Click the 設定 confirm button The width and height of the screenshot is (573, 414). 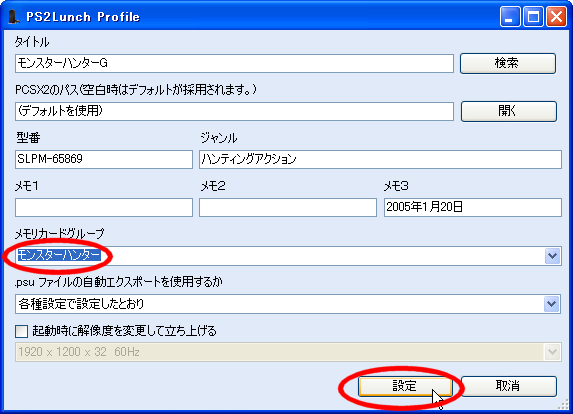point(405,386)
